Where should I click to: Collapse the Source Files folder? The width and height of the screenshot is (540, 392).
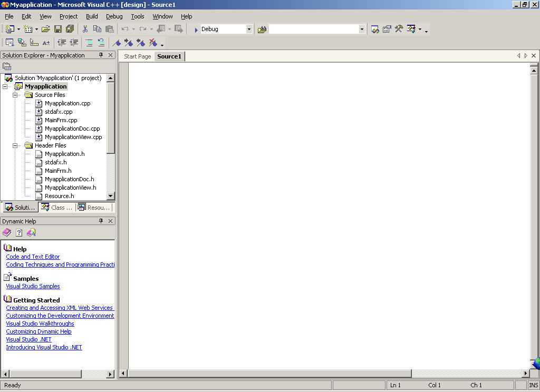(15, 95)
